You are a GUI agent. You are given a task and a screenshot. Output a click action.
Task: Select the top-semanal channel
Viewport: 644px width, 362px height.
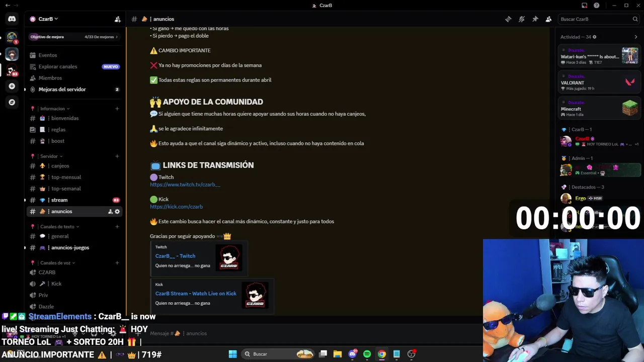click(74, 189)
